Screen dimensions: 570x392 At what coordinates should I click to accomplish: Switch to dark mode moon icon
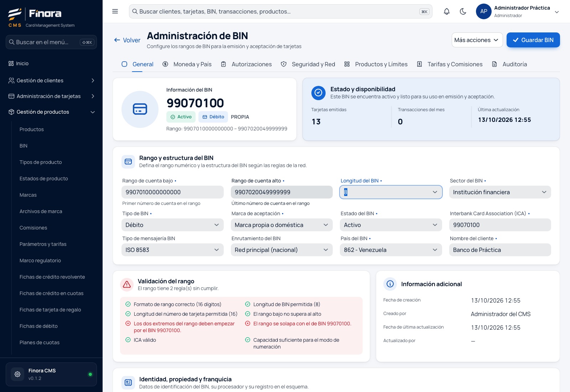click(463, 11)
